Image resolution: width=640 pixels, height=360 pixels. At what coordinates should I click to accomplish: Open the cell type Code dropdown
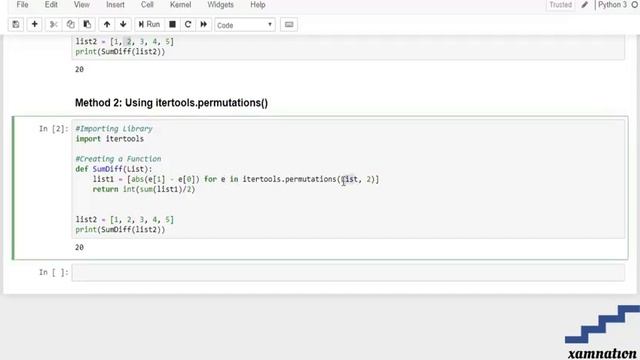click(245, 25)
